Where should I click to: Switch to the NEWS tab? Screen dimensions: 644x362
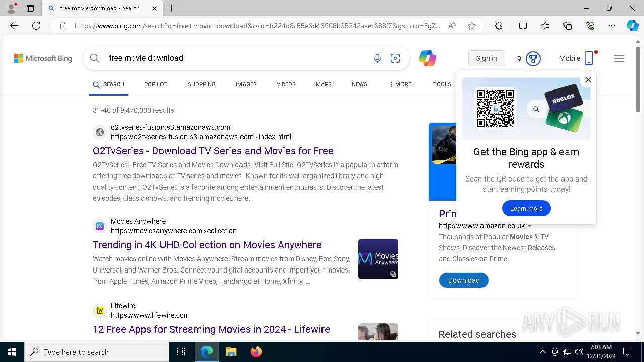coord(359,84)
